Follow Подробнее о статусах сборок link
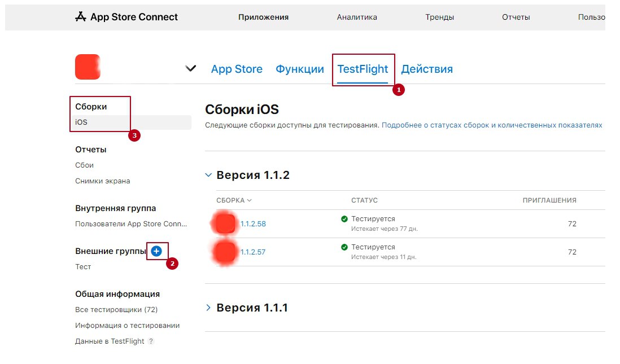620x364 pixels. point(491,125)
